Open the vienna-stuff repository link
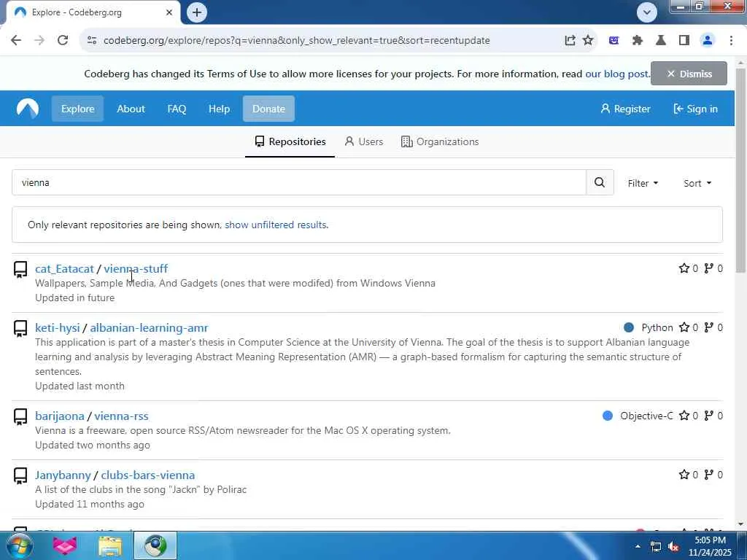The image size is (747, 560). tap(136, 268)
